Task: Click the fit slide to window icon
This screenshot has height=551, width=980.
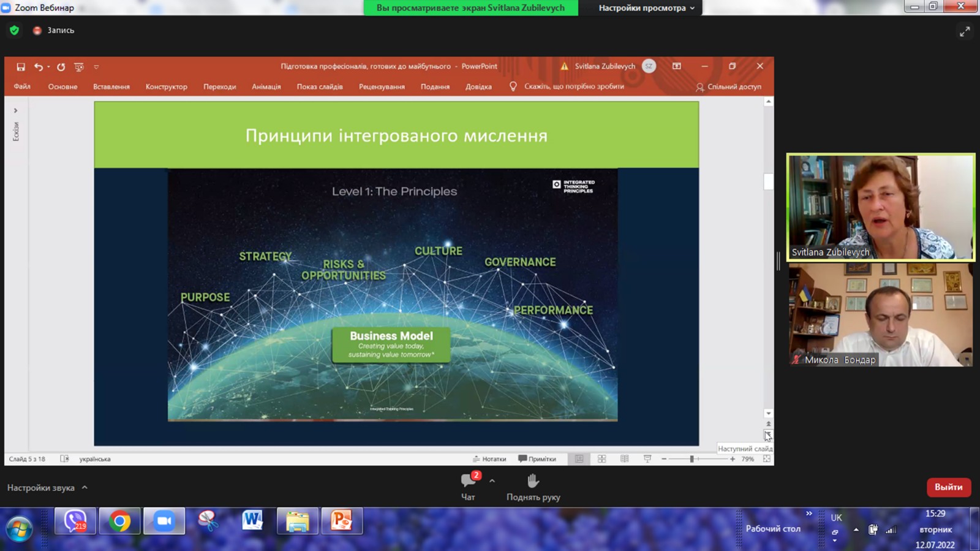Action: [x=766, y=459]
